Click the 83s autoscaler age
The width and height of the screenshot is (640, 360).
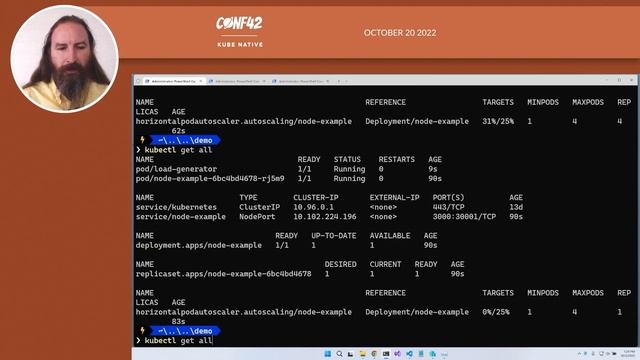(178, 322)
